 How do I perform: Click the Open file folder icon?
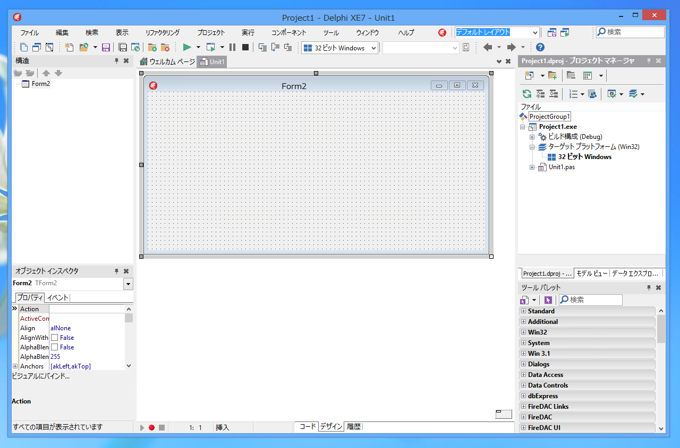coord(83,47)
